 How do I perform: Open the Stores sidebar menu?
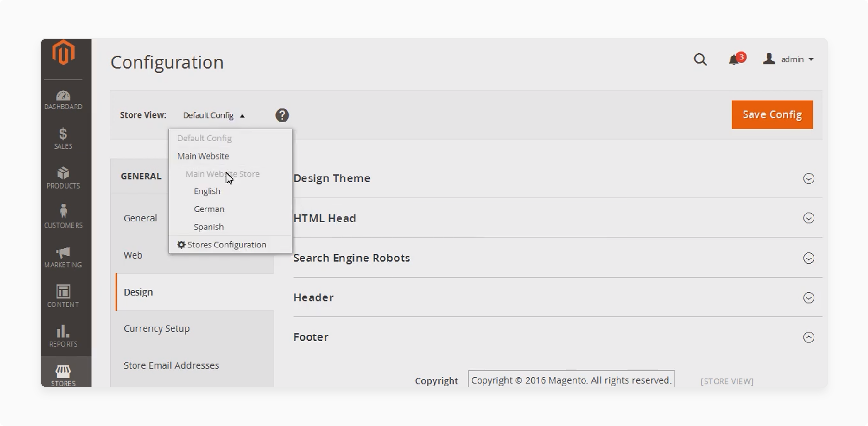point(63,375)
